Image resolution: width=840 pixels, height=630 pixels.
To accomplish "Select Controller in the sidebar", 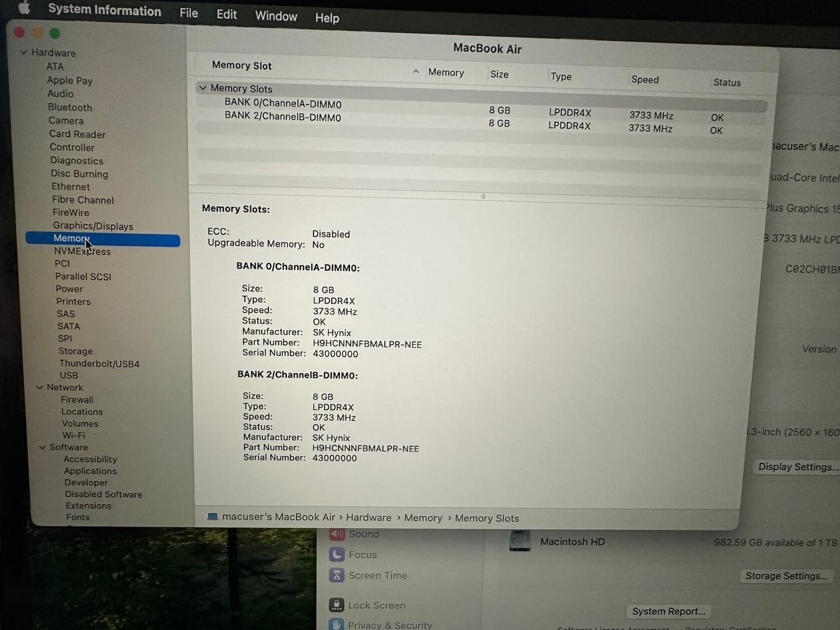I will tap(72, 148).
